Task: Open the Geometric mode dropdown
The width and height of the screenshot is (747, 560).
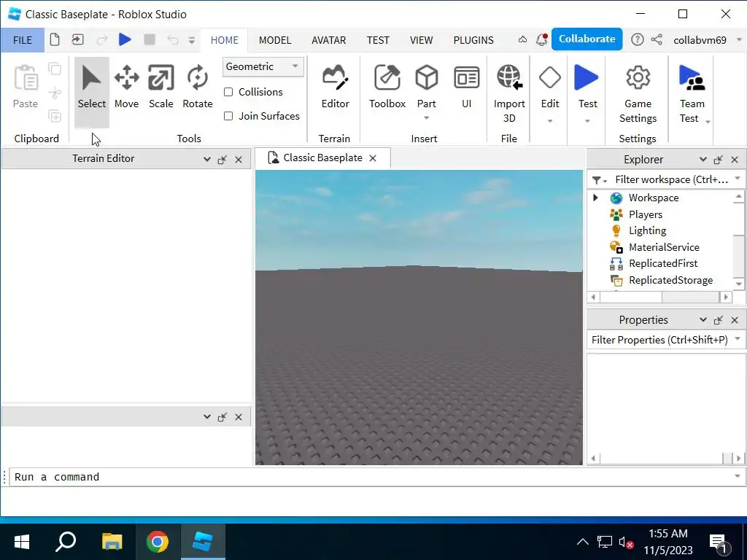Action: 263,66
